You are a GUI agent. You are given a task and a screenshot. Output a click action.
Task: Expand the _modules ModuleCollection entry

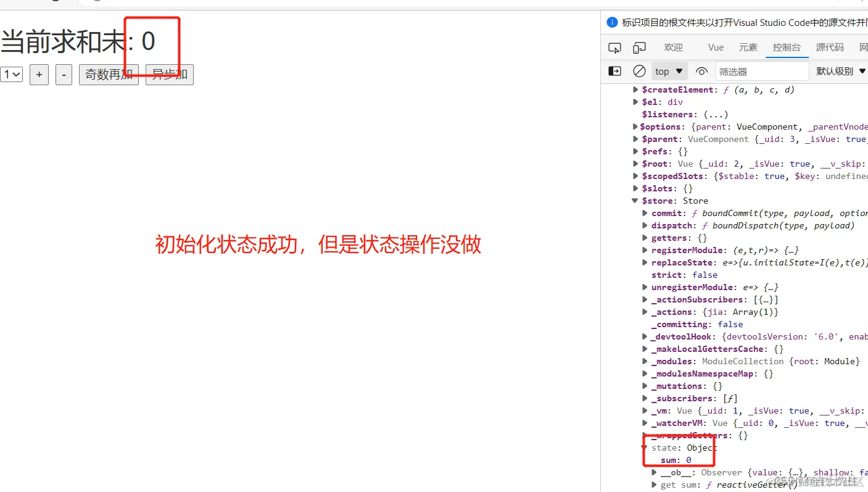[x=645, y=361]
